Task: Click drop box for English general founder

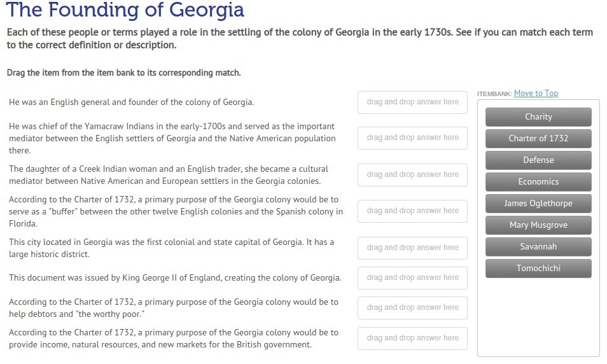Action: [412, 102]
